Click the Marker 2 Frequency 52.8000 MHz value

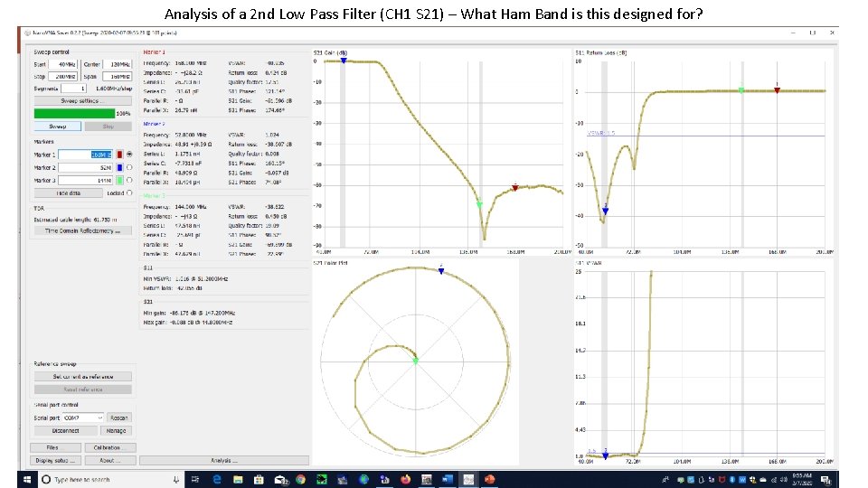tap(191, 135)
